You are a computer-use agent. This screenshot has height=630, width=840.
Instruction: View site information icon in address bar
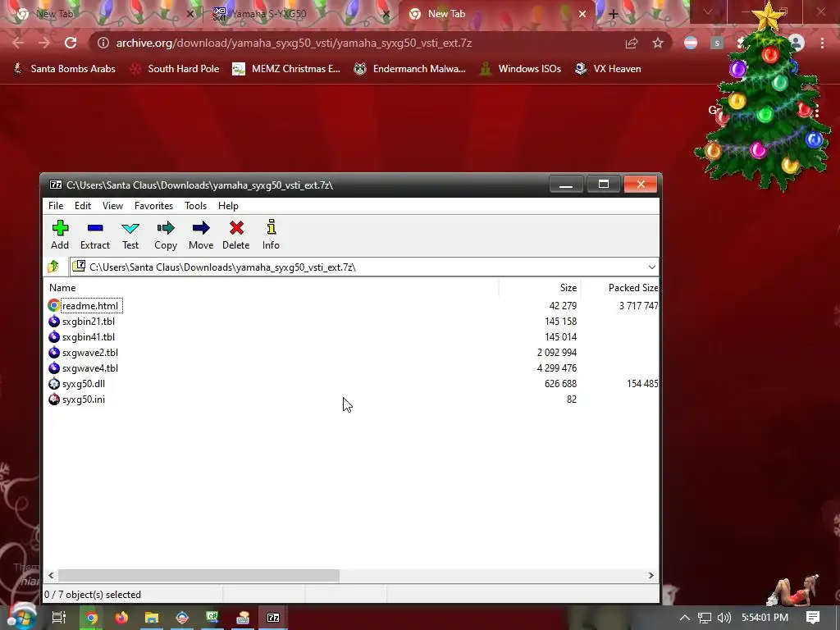[x=103, y=43]
